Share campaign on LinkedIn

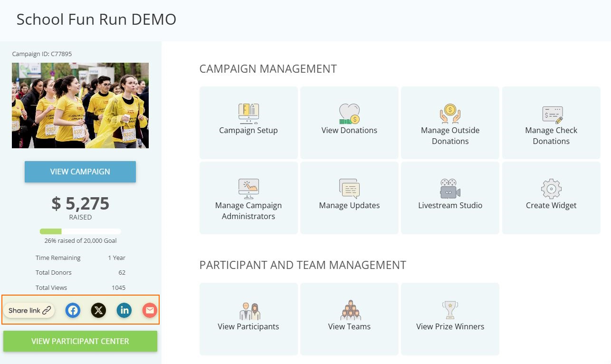pyautogui.click(x=124, y=311)
